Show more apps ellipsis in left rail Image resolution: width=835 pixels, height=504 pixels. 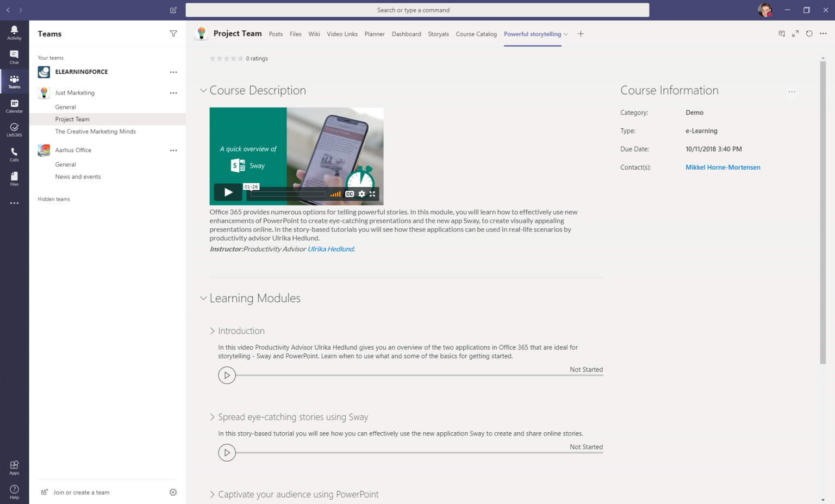pyautogui.click(x=14, y=203)
